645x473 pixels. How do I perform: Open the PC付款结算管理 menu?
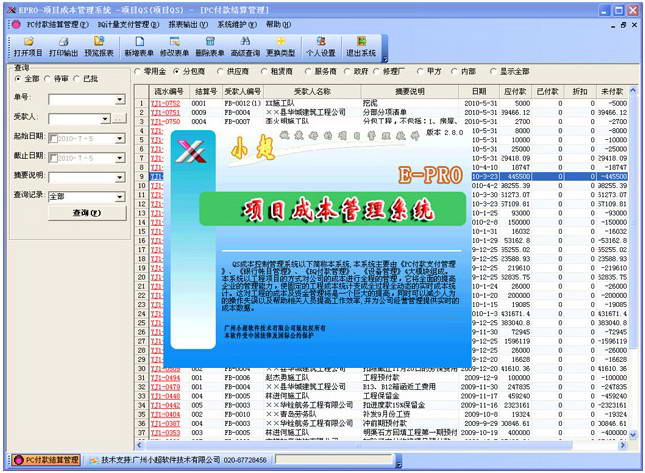tap(57, 25)
